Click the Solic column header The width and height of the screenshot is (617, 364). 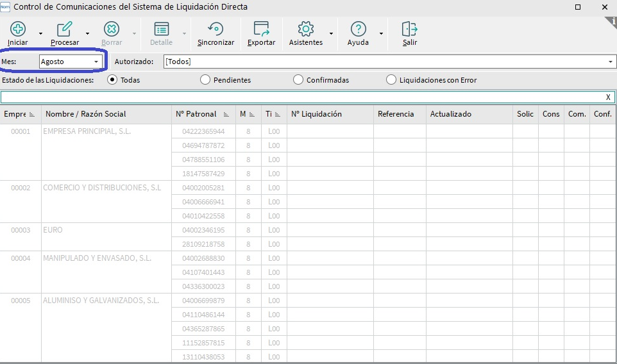(525, 114)
